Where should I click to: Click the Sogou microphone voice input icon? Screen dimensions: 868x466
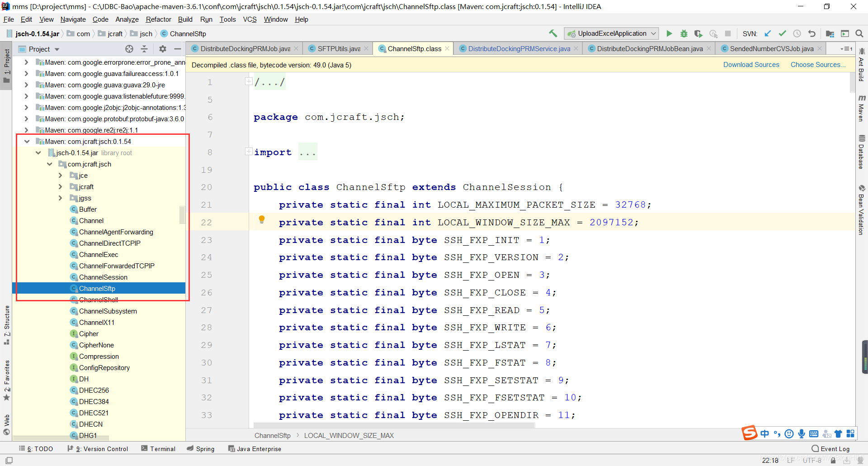802,434
